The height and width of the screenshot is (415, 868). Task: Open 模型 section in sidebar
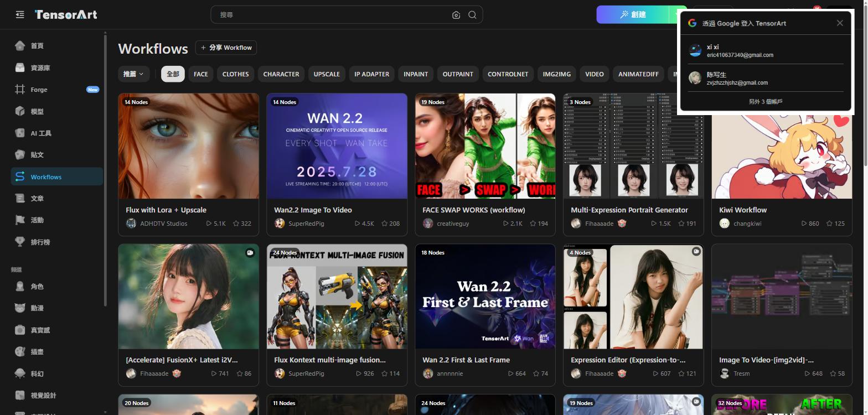coord(56,111)
